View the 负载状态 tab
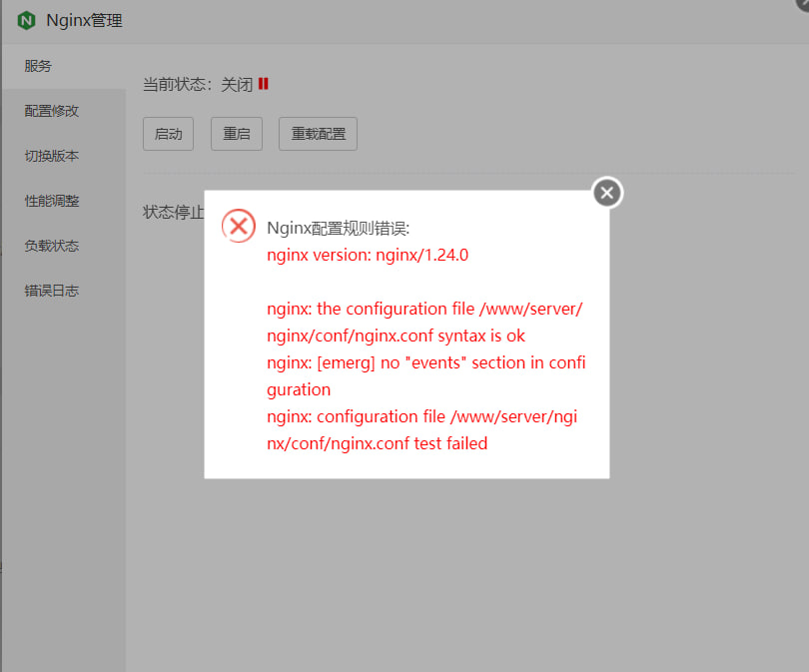This screenshot has width=809, height=672. pos(64,246)
